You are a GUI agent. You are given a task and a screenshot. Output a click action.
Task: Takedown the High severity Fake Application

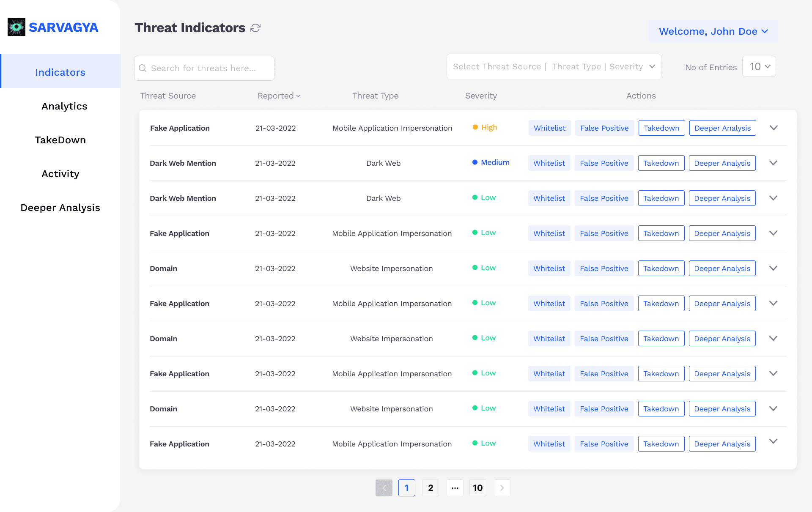(661, 128)
